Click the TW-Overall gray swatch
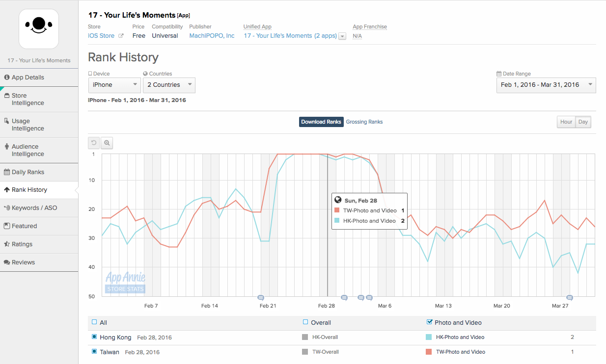 [x=305, y=352]
